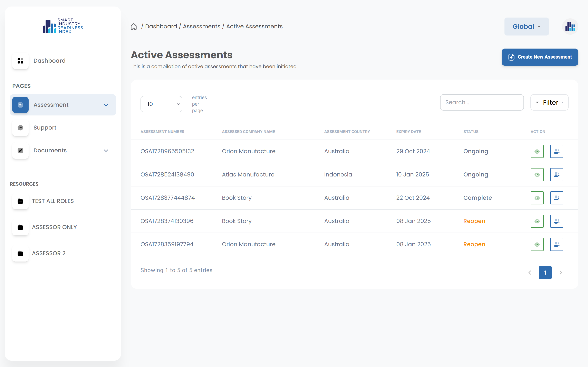Open the entries per page dropdown
This screenshot has height=367, width=588.
tap(161, 104)
